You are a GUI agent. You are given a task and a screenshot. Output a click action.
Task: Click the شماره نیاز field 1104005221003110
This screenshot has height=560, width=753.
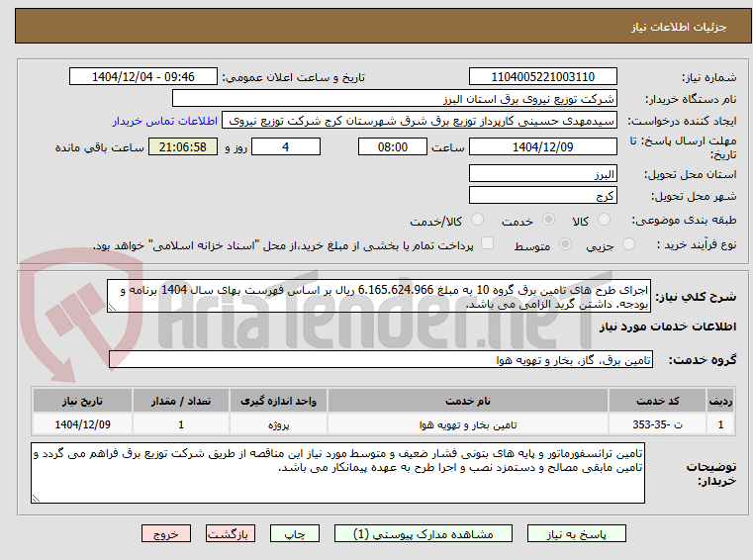click(543, 77)
